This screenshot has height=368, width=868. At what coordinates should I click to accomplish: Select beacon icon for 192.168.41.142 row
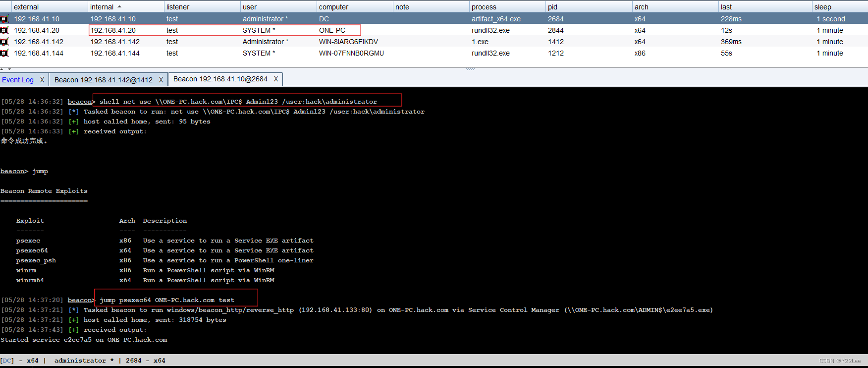(4, 42)
